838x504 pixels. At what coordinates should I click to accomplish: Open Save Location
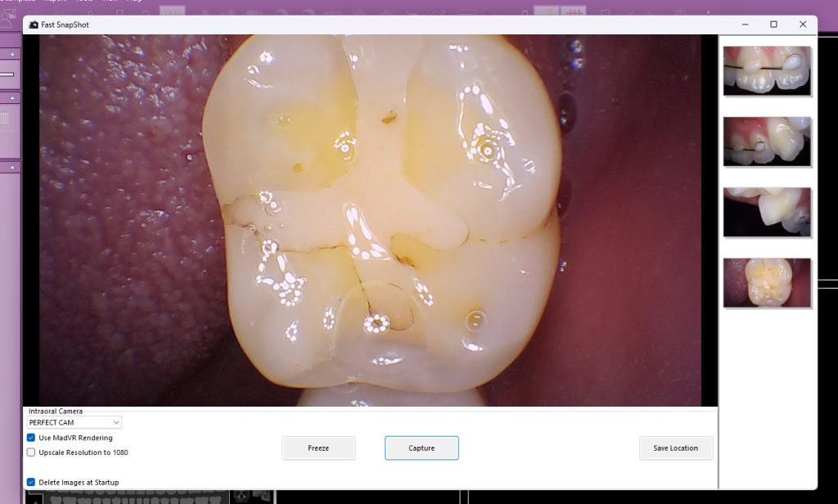(675, 448)
